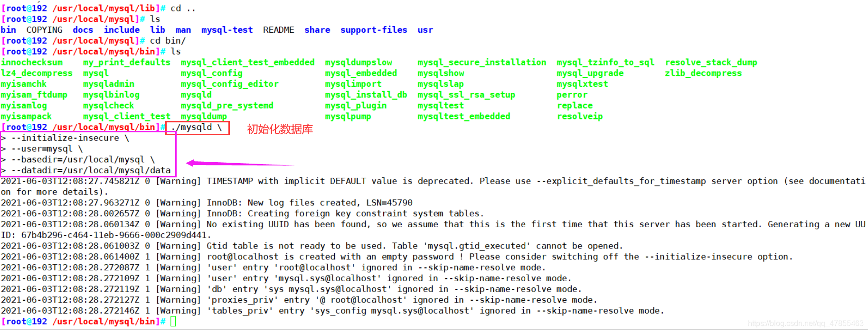Image resolution: width=868 pixels, height=332 pixels.
Task: Select the 'mysql_install_db' filename
Action: pos(366,95)
